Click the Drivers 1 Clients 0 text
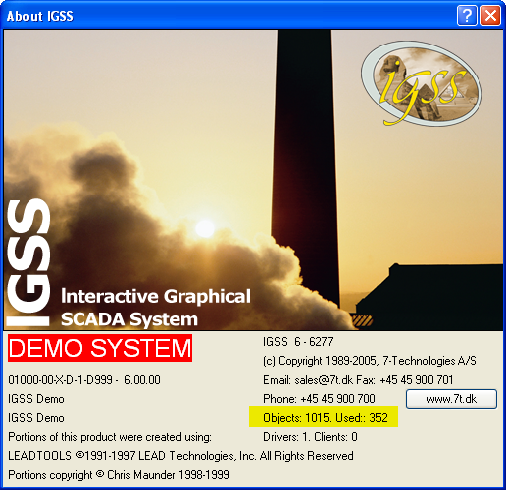Viewport: 506px width, 490px height. point(310,437)
